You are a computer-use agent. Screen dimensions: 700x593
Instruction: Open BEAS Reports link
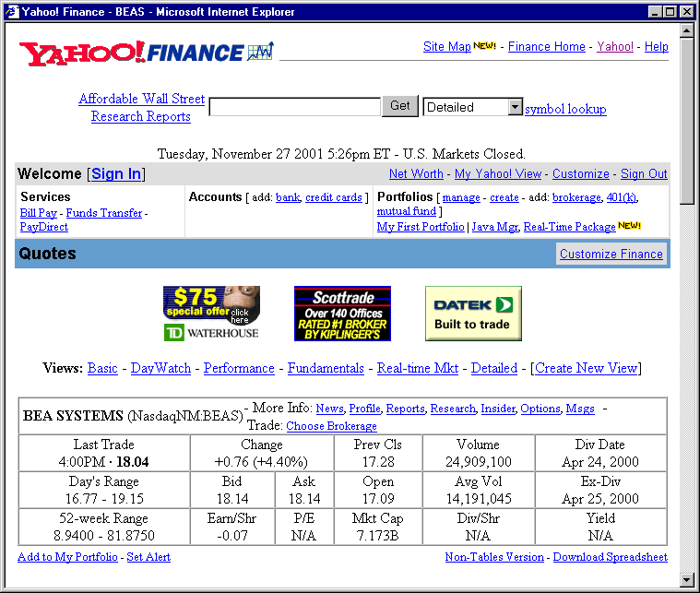click(x=406, y=409)
